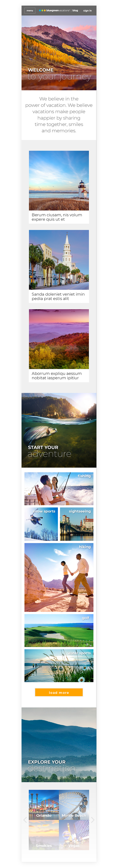
Task: Open the menu button in header
Action: point(30,11)
